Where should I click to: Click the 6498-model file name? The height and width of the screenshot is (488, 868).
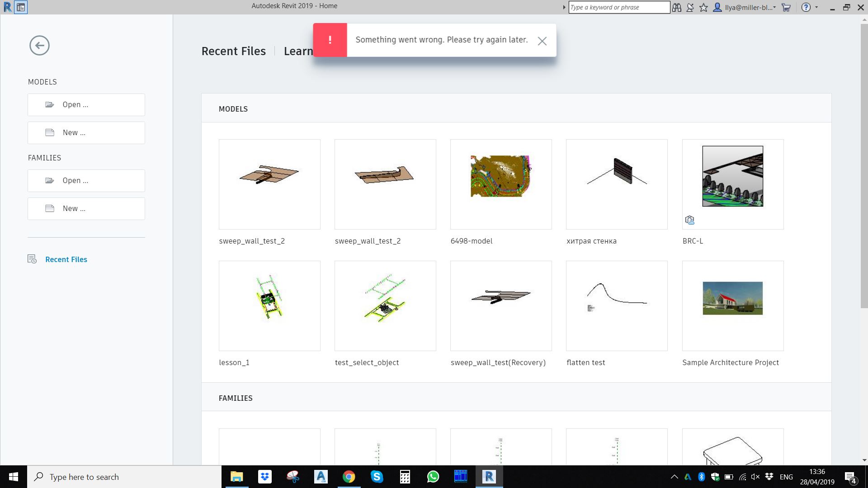[472, 241]
